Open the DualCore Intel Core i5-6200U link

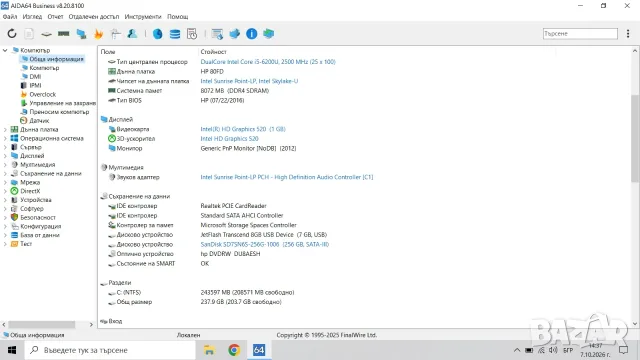(x=268, y=62)
